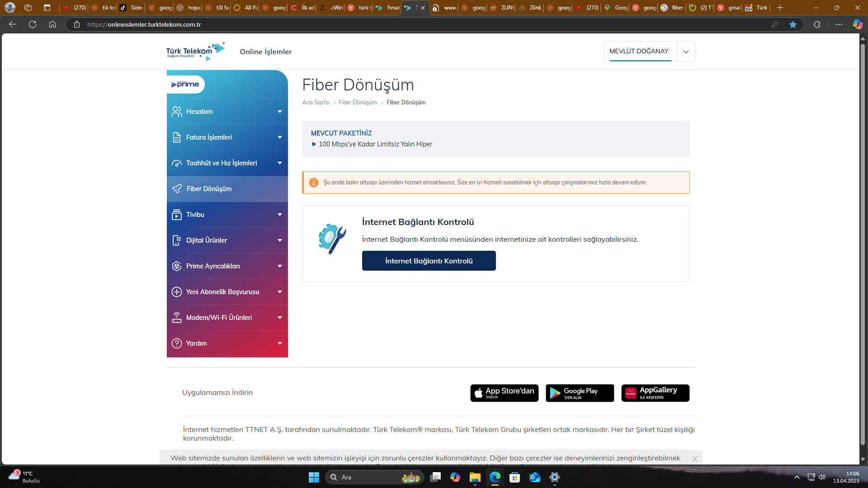
Task: Open Copilot icon in browser toolbar
Action: tap(857, 24)
